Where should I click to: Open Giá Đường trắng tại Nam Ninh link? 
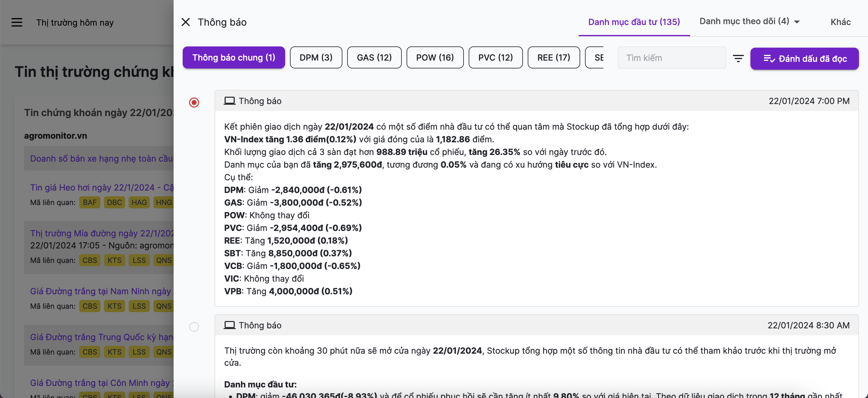point(101,291)
